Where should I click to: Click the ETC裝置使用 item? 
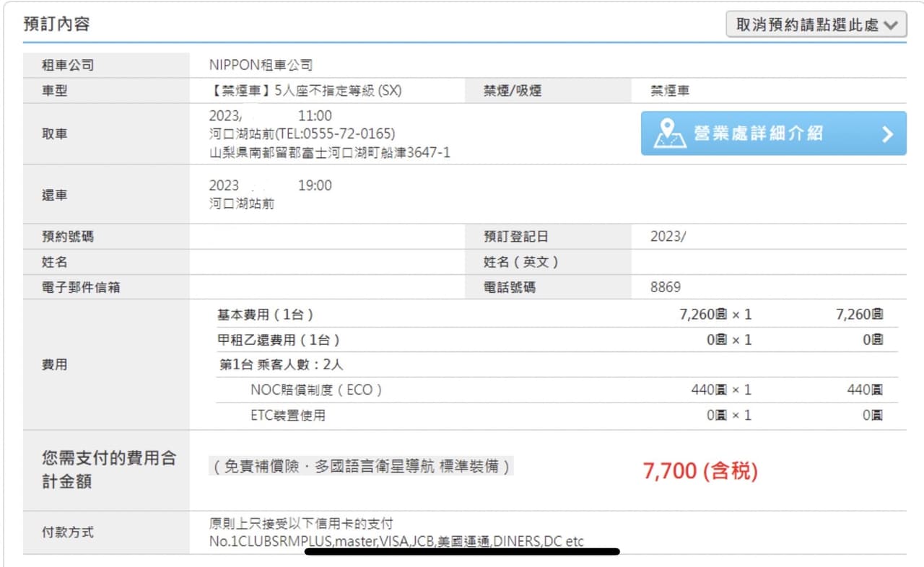[x=288, y=415]
